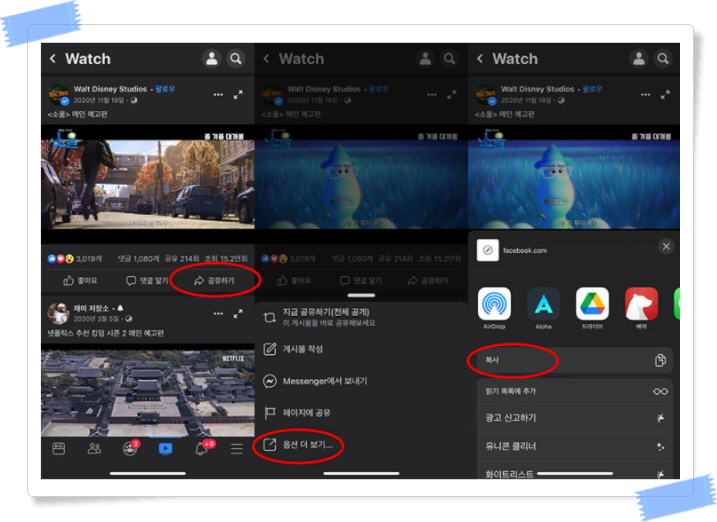Select 읽기 목록에 추가 reading list action
Viewport: 717px width, 522px height.
coord(575,392)
